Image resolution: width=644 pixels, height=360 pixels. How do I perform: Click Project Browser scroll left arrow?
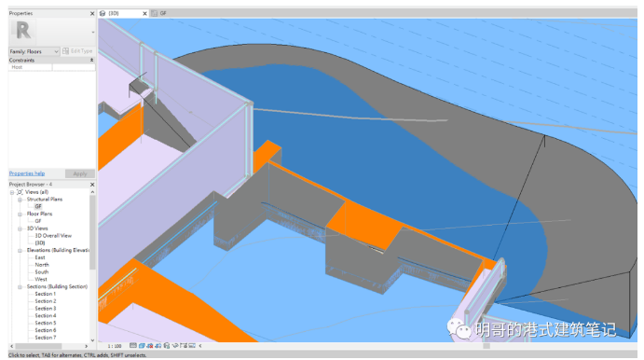pos(11,346)
